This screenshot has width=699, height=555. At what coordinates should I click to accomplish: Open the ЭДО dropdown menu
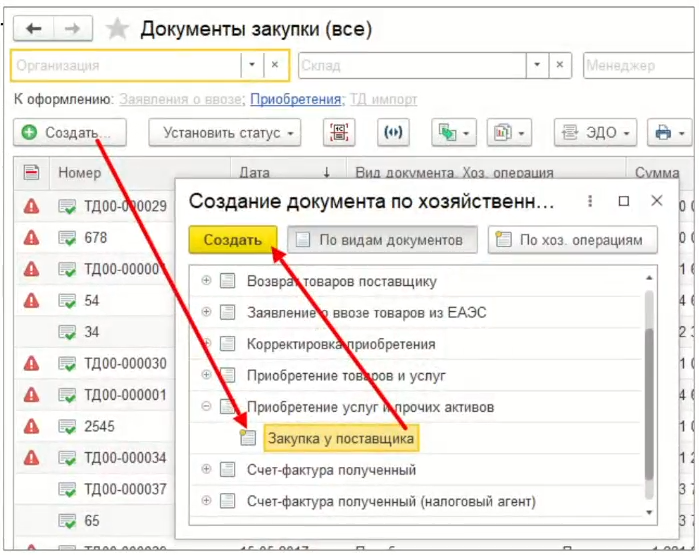pos(595,132)
